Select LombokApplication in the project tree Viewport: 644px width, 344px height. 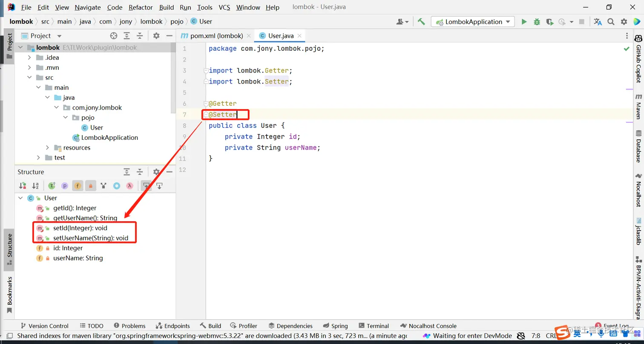109,138
